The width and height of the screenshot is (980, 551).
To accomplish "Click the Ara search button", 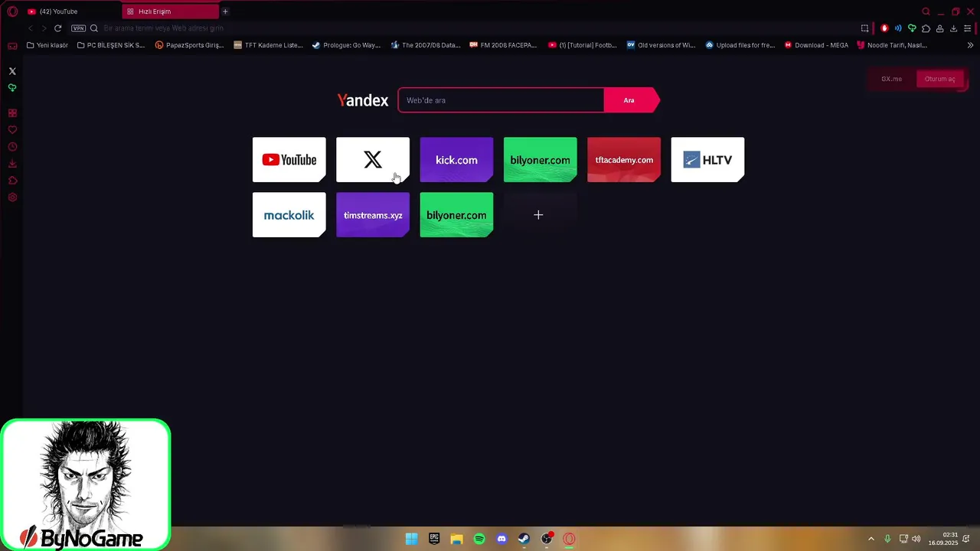I will pos(630,100).
